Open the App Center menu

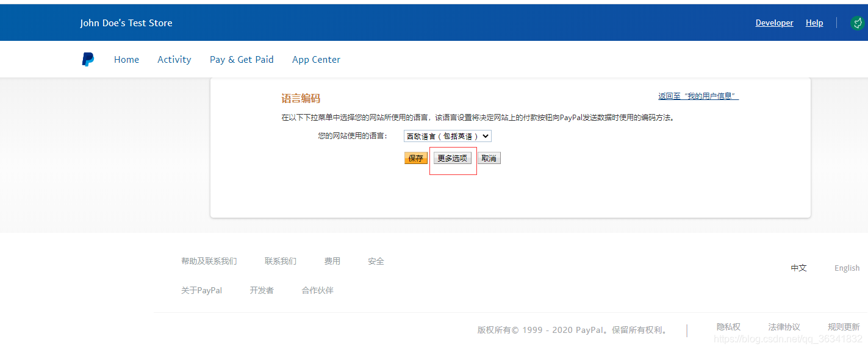click(x=316, y=59)
